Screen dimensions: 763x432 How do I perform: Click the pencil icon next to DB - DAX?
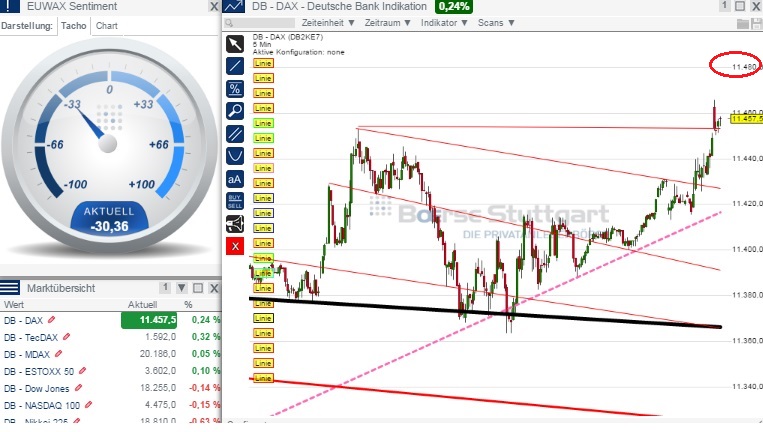(x=52, y=320)
